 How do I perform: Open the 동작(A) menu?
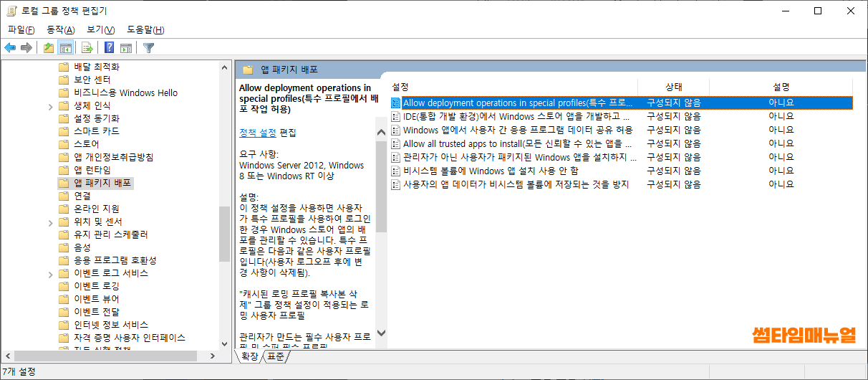point(60,29)
